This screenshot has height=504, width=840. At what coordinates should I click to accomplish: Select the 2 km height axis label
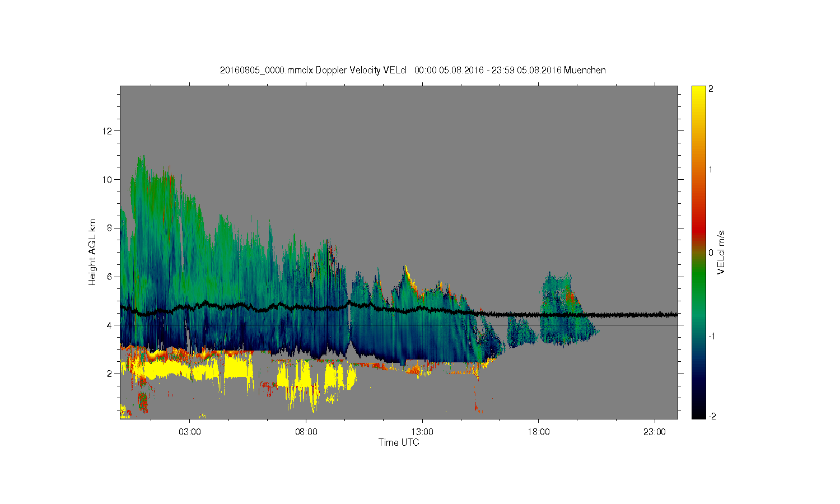pos(109,374)
